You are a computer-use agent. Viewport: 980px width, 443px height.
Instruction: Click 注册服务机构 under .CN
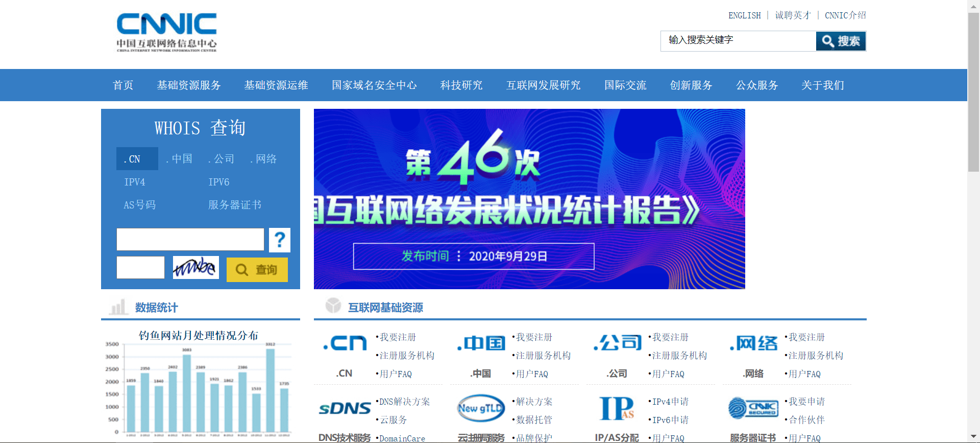(407, 356)
